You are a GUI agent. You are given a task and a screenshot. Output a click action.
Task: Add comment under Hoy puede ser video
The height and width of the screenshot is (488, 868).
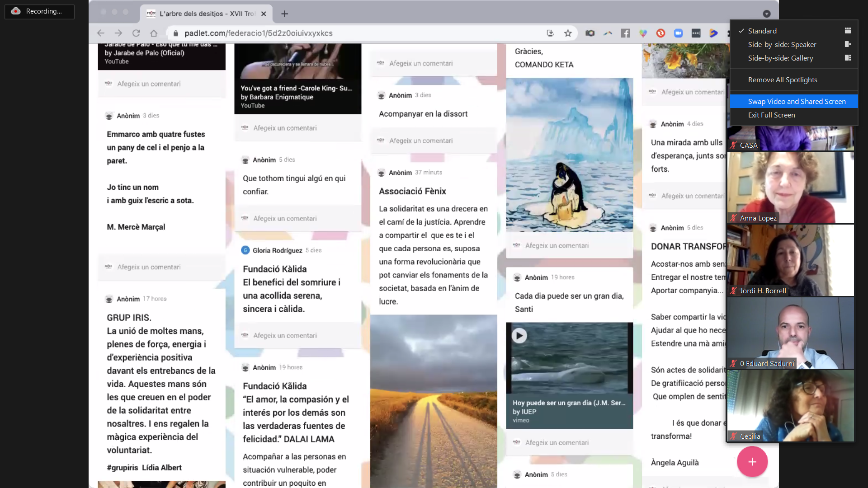click(569, 442)
